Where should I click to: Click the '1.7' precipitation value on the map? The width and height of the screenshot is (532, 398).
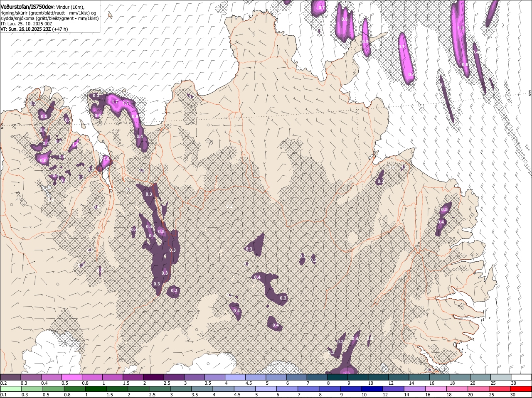pyautogui.click(x=116, y=101)
